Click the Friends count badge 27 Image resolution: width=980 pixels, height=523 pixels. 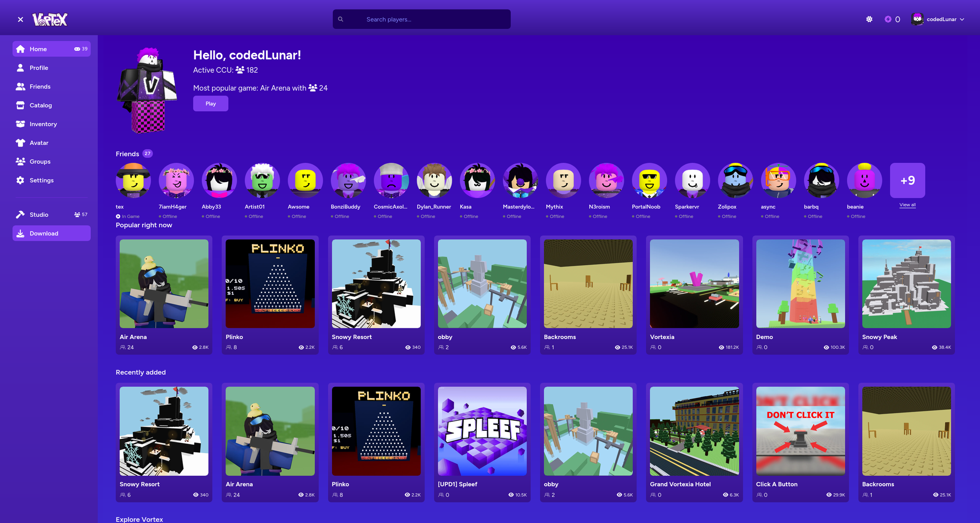[147, 154]
